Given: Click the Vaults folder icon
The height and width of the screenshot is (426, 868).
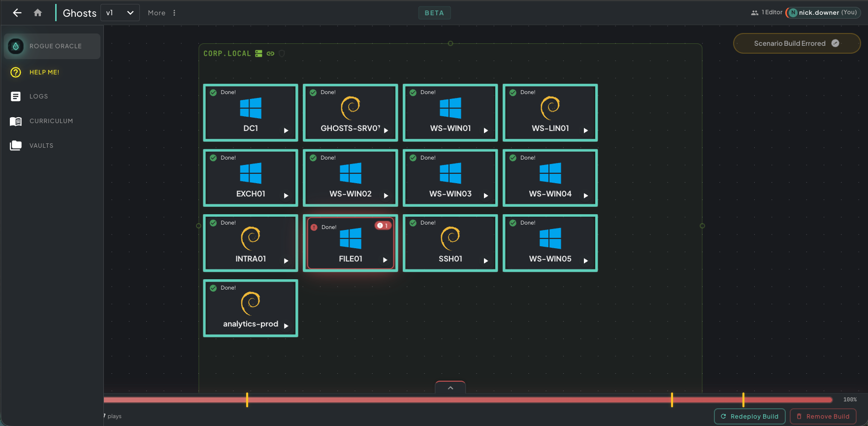Looking at the screenshot, I should click(x=16, y=145).
